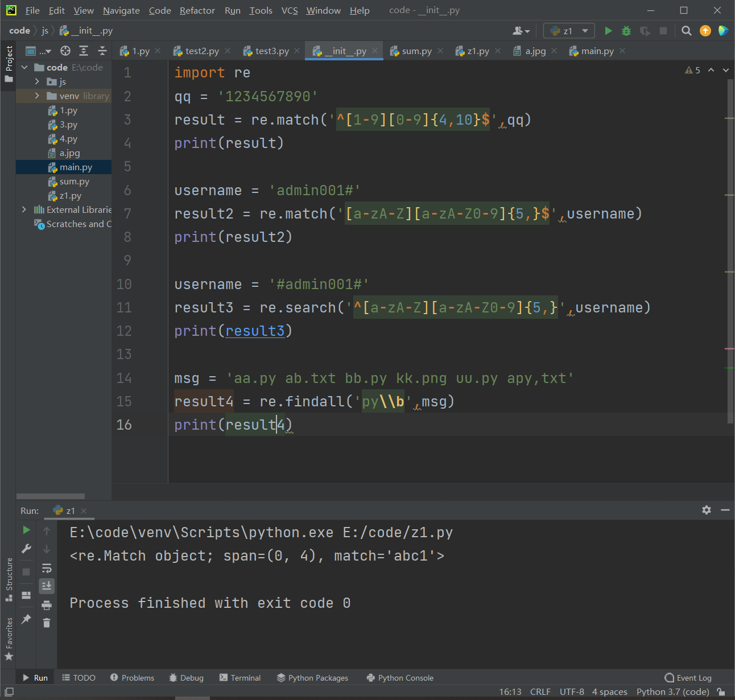This screenshot has height=700, width=735.
Task: Go to next highlighted error arrow
Action: [726, 70]
